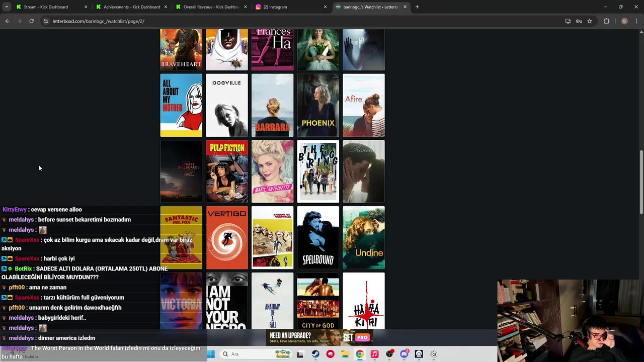
Task: Open OBS Studio from the taskbar
Action: pyautogui.click(x=389, y=354)
